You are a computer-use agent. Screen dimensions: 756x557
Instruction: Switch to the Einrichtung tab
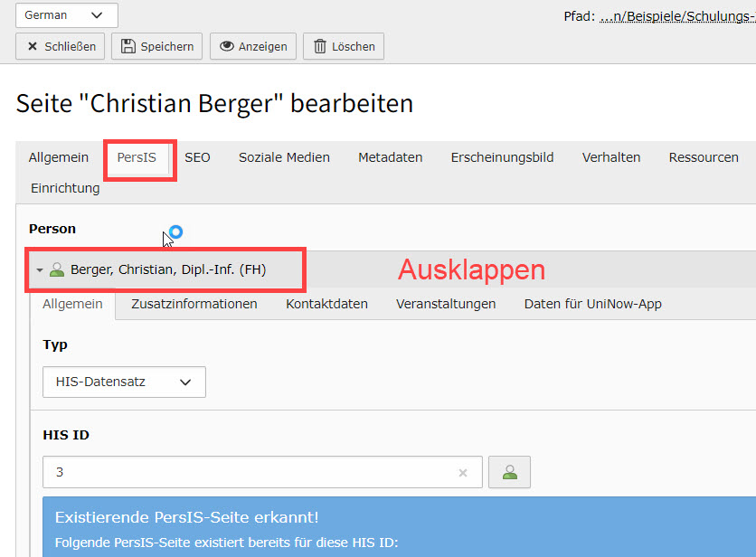point(65,188)
